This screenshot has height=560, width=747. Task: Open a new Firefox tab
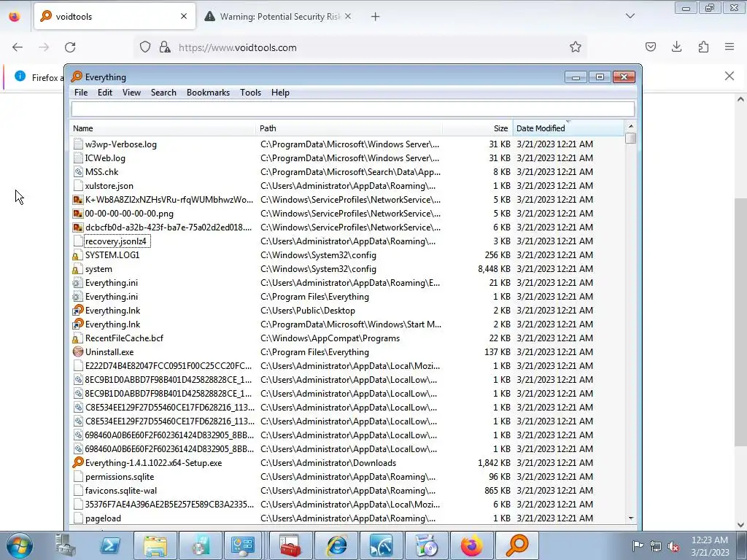(x=376, y=17)
